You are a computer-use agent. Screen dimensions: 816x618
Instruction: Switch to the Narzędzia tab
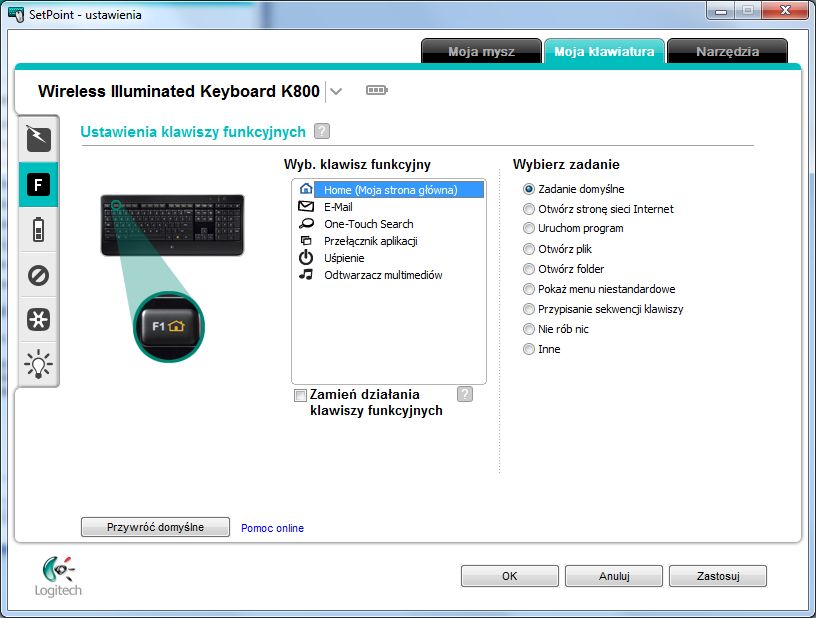pyautogui.click(x=728, y=52)
